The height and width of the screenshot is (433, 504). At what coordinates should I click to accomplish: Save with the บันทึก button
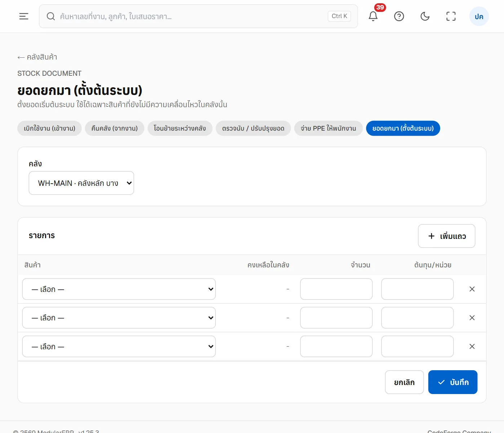(x=453, y=382)
